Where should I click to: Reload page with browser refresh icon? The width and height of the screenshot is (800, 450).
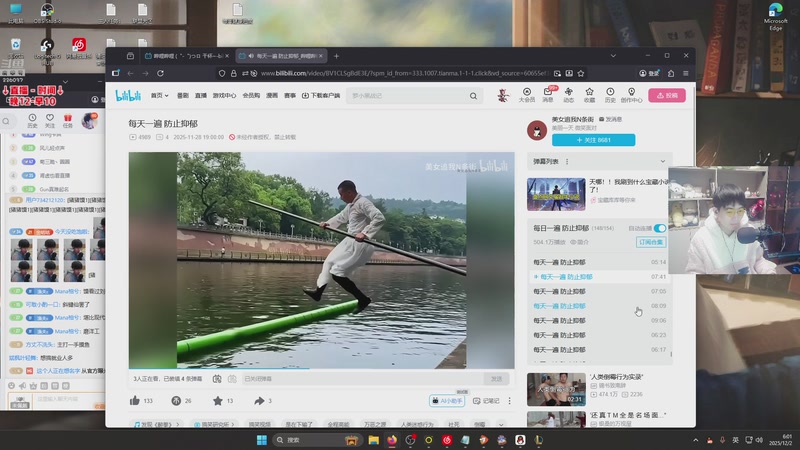[x=160, y=73]
